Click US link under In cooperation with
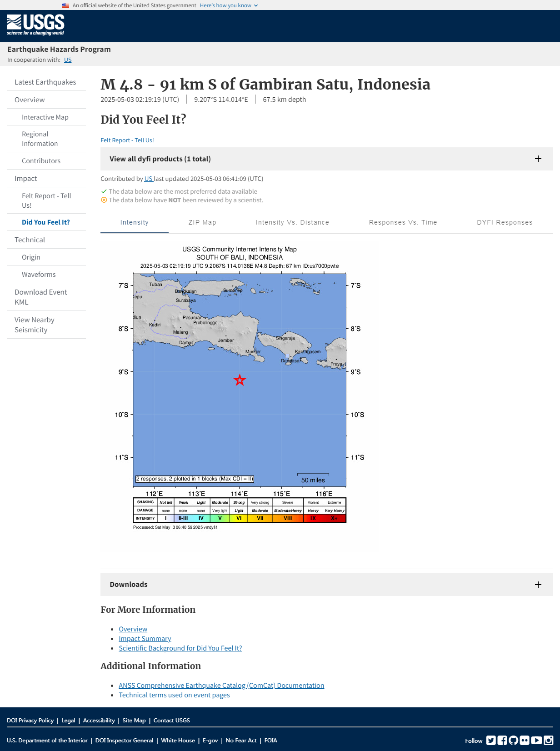This screenshot has height=751, width=560. [x=68, y=60]
